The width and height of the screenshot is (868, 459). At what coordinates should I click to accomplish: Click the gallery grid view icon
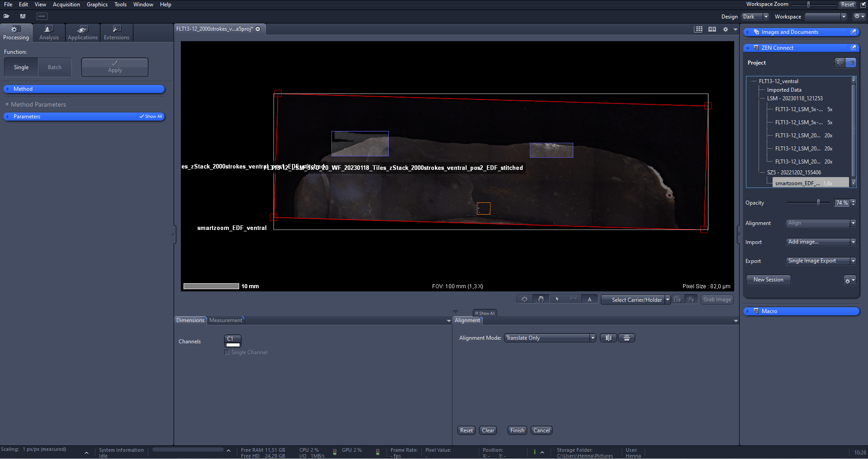pyautogui.click(x=698, y=29)
